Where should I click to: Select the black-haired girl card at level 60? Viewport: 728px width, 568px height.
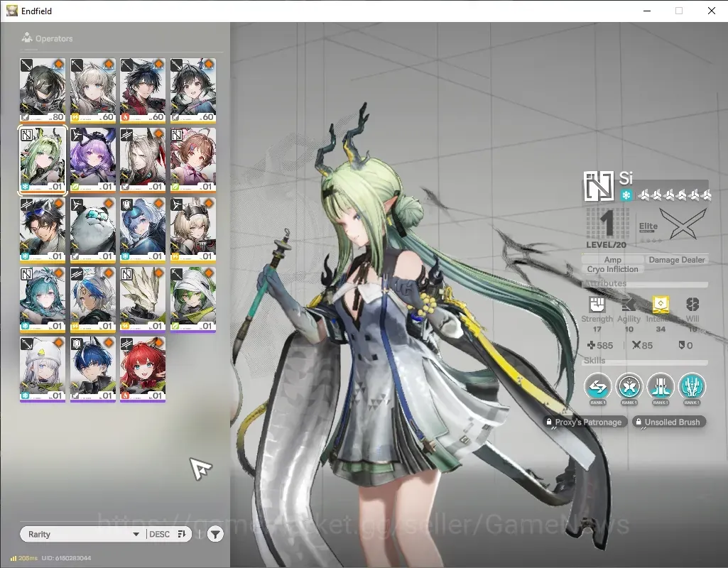click(192, 90)
